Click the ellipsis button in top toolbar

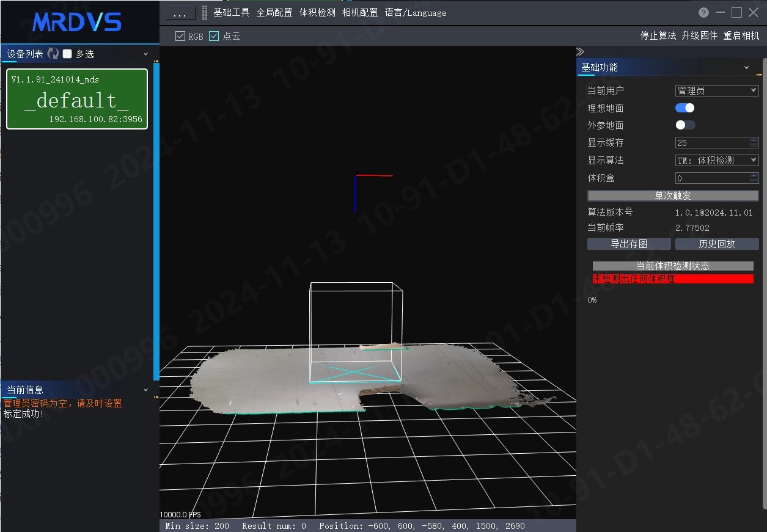180,13
